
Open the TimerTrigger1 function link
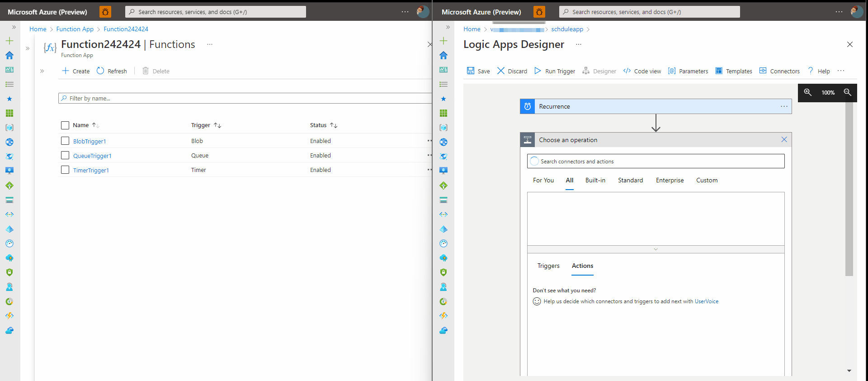(91, 170)
